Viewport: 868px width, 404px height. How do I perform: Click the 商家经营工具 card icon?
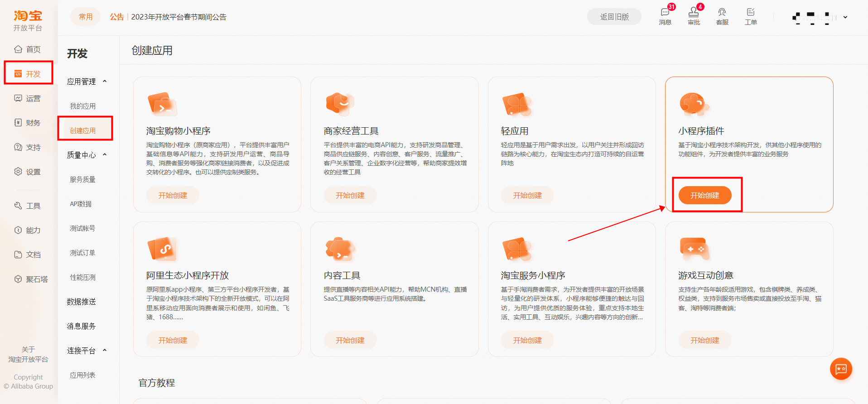(340, 104)
